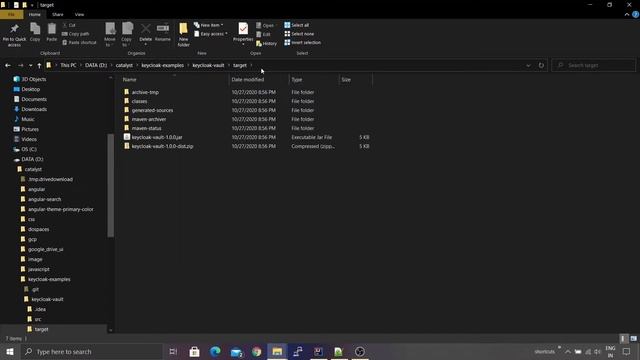Open the File tab

(11, 14)
